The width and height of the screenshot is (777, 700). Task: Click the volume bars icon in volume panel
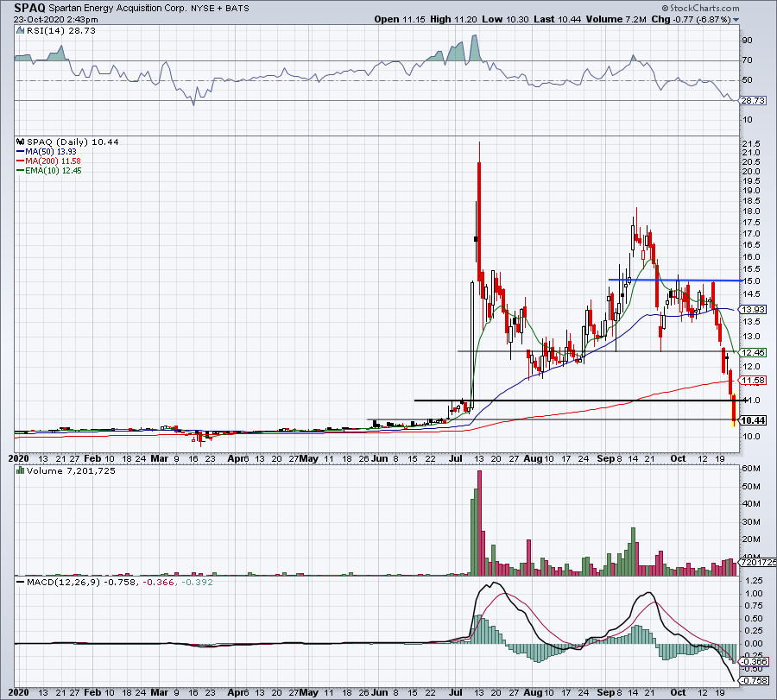[21, 470]
